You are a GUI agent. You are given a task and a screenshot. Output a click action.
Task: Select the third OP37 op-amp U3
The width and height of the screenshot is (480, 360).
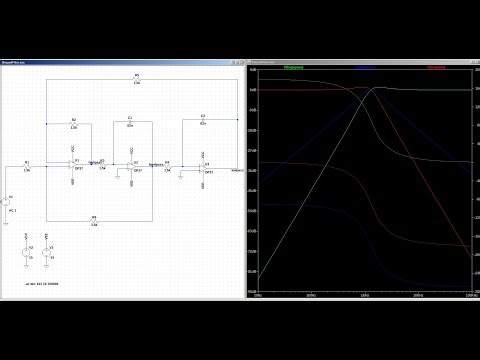203,169
